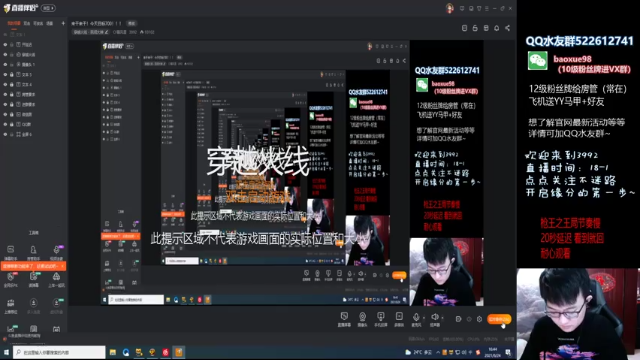Viewport: 640px width, 360px height.
Task: Click the weather widget showing 24°C
Action: (x=419, y=352)
